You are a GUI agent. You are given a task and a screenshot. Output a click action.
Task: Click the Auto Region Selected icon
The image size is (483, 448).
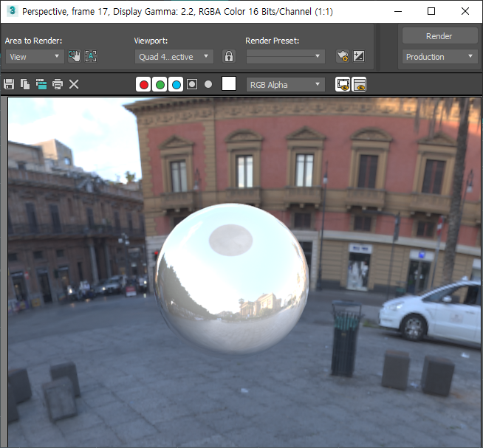coord(91,56)
